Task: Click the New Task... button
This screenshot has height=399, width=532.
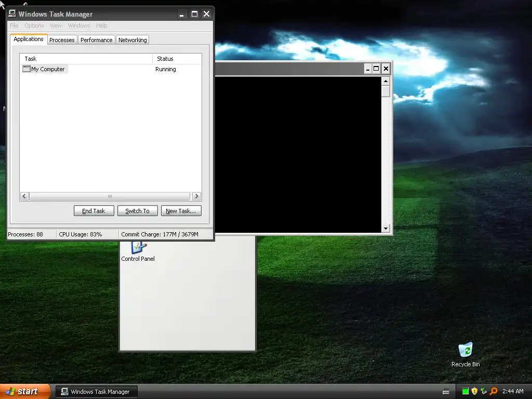Action: click(181, 211)
